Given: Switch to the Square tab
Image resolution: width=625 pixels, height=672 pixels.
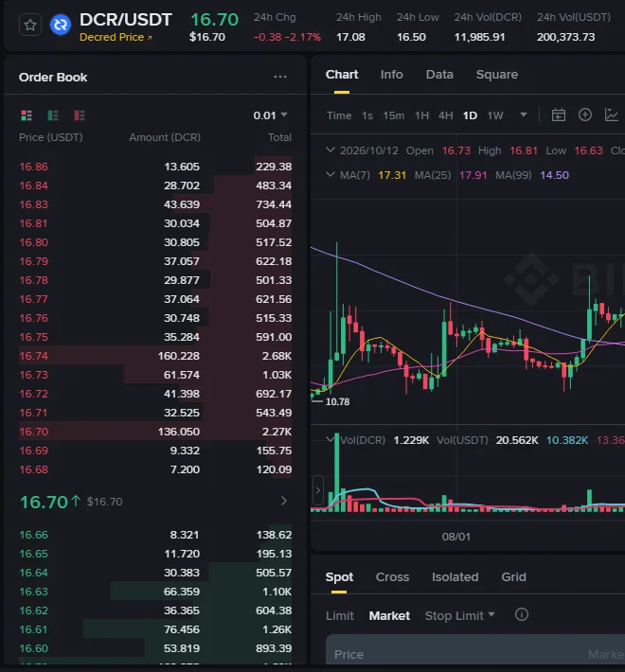Looking at the screenshot, I should pos(497,75).
